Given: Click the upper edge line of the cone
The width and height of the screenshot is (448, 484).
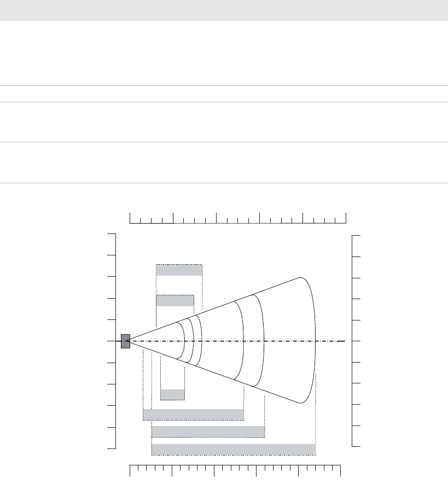Looking at the screenshot, I should point(213,310).
